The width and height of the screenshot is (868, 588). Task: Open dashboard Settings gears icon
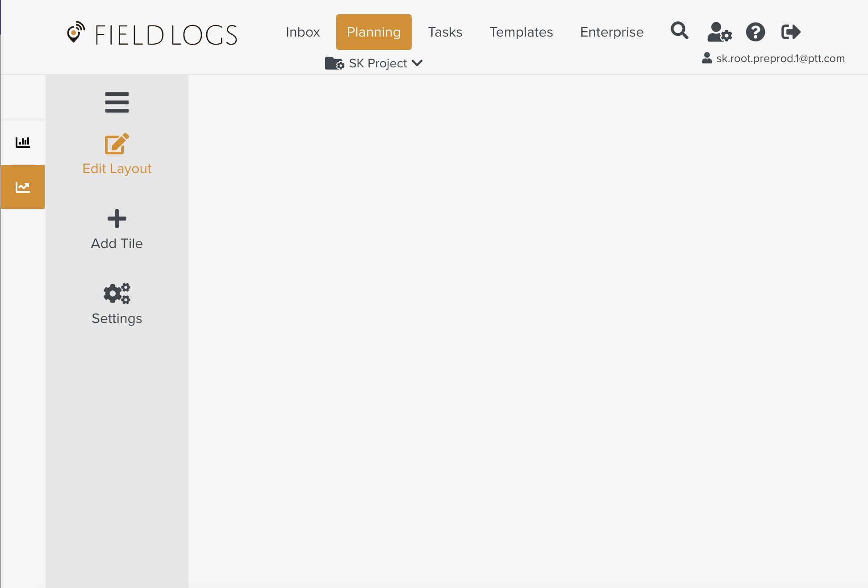click(x=117, y=294)
